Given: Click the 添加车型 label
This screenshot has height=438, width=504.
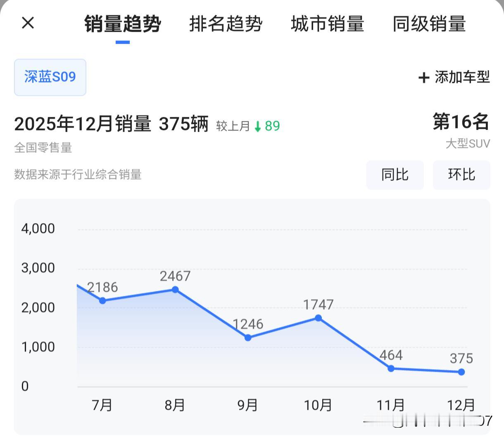Looking at the screenshot, I should pyautogui.click(x=462, y=77).
